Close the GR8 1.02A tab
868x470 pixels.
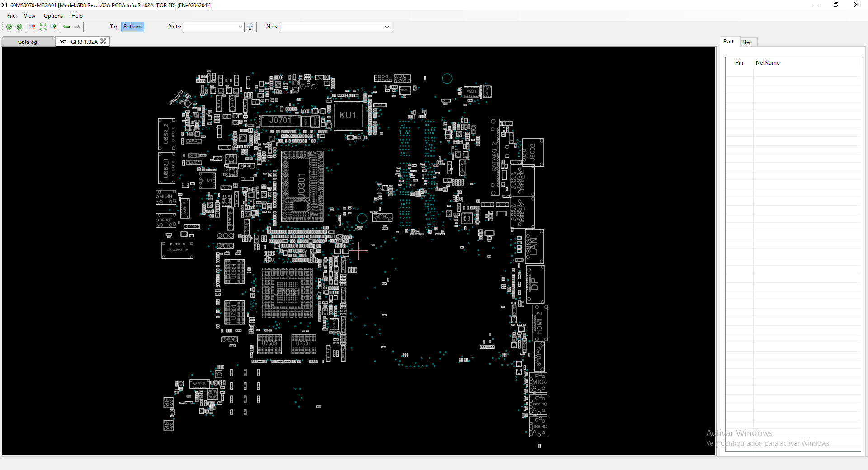point(104,41)
